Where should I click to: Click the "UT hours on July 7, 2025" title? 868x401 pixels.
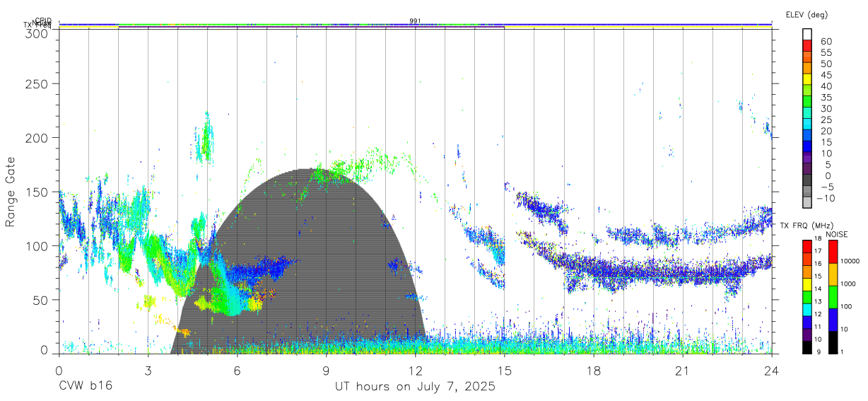pyautogui.click(x=415, y=387)
